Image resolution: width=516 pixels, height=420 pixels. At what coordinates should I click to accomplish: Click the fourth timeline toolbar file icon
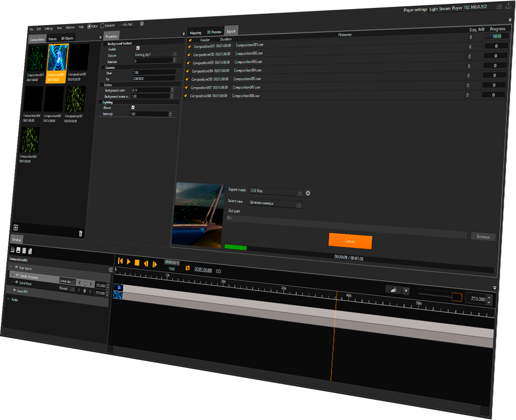(x=30, y=251)
